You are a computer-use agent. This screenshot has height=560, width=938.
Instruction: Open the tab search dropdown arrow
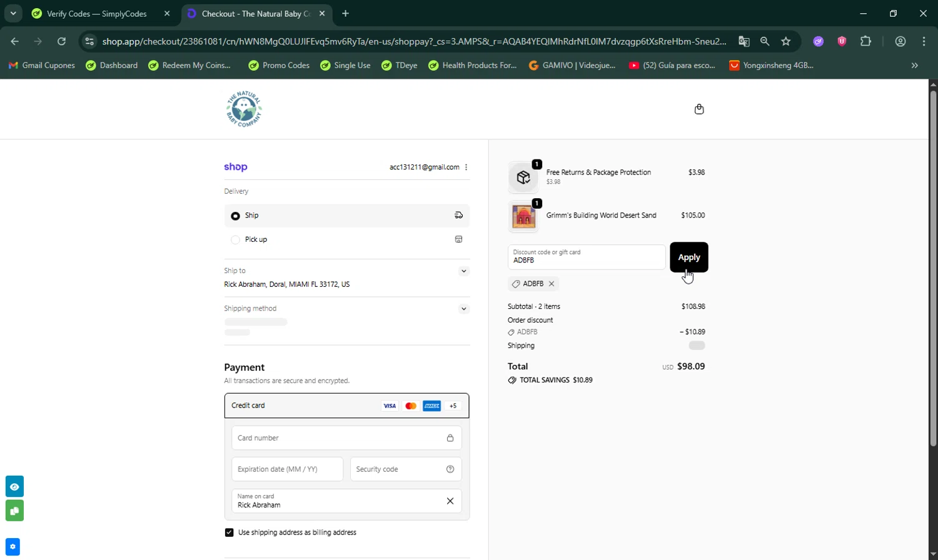pyautogui.click(x=13, y=13)
